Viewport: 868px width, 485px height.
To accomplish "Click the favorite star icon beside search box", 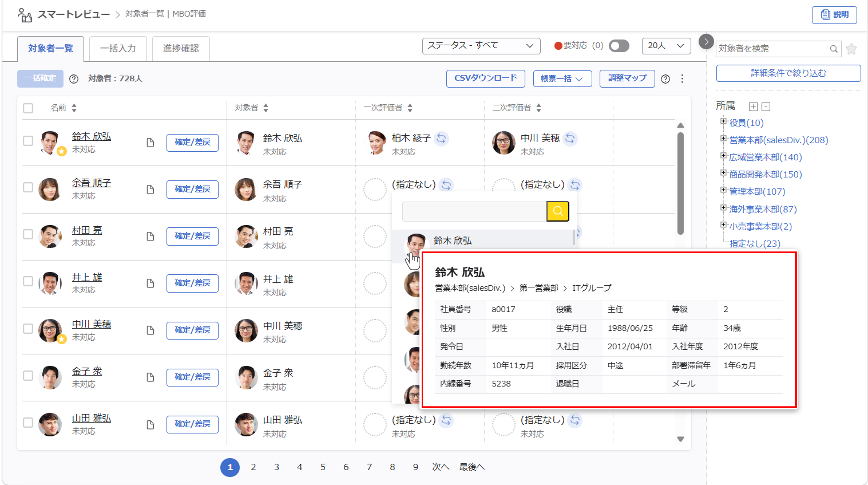I will (851, 49).
